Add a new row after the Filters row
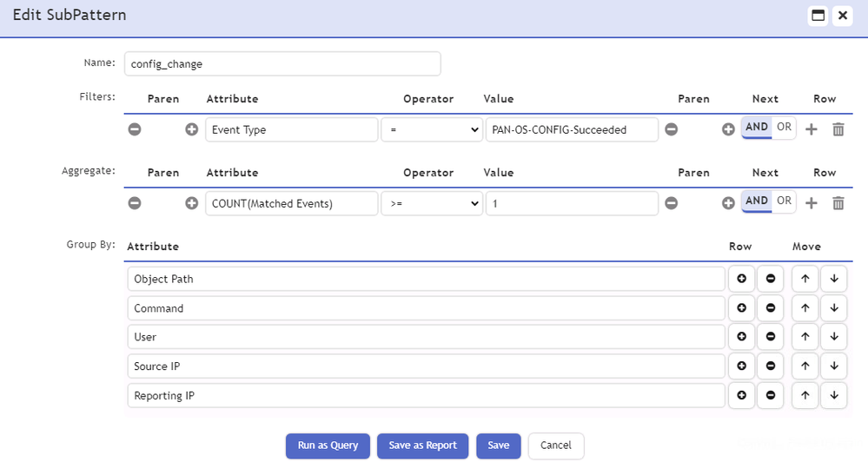 click(812, 129)
